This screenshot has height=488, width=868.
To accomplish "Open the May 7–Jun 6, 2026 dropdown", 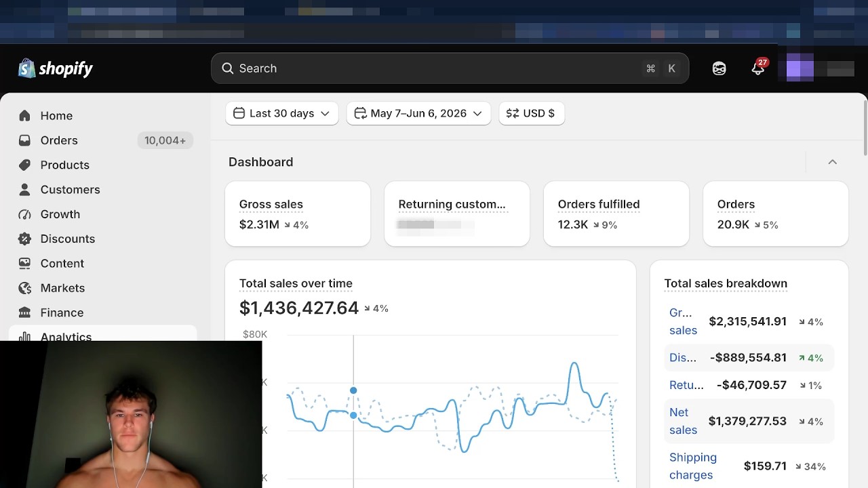I will point(418,113).
